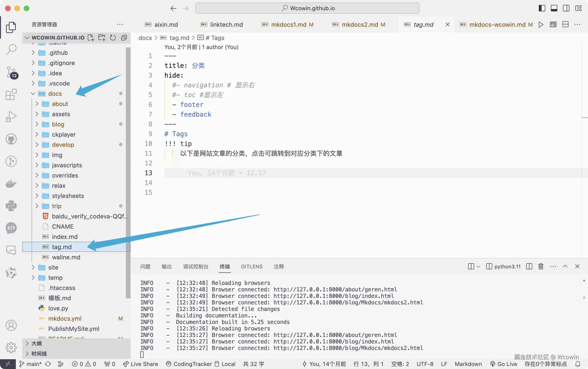Viewport: 588px width, 369px height.
Task: Click the main* branch in status bar
Action: [31, 364]
